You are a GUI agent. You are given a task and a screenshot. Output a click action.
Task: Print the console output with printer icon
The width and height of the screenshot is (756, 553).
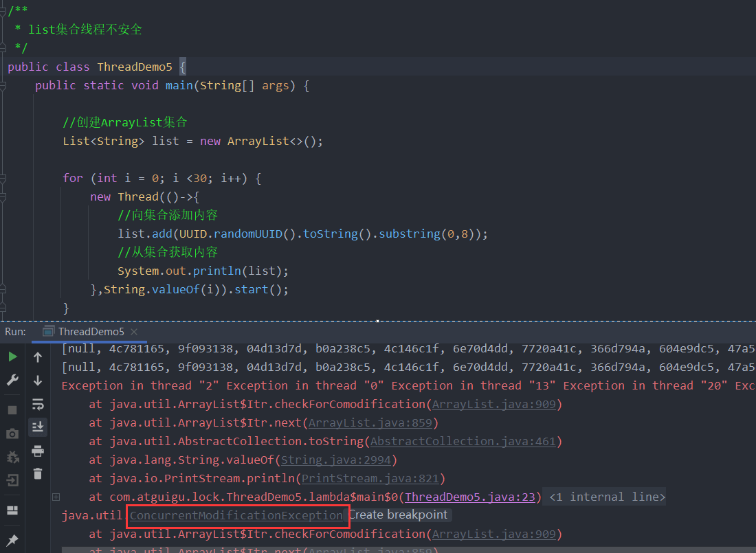click(38, 451)
